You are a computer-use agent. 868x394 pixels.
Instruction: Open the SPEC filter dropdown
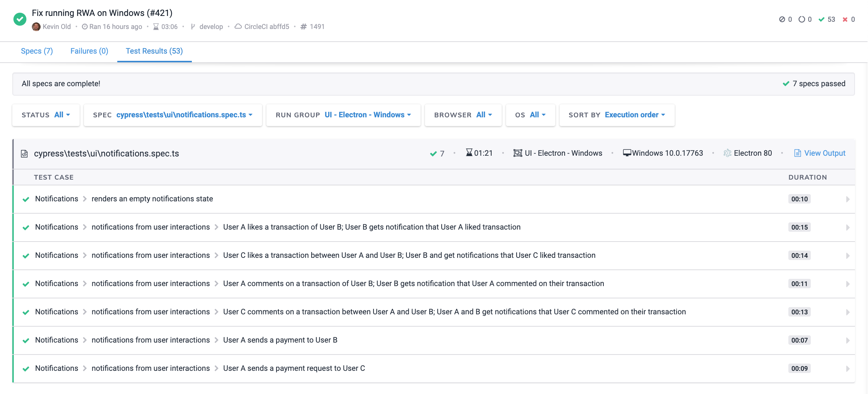pos(173,115)
